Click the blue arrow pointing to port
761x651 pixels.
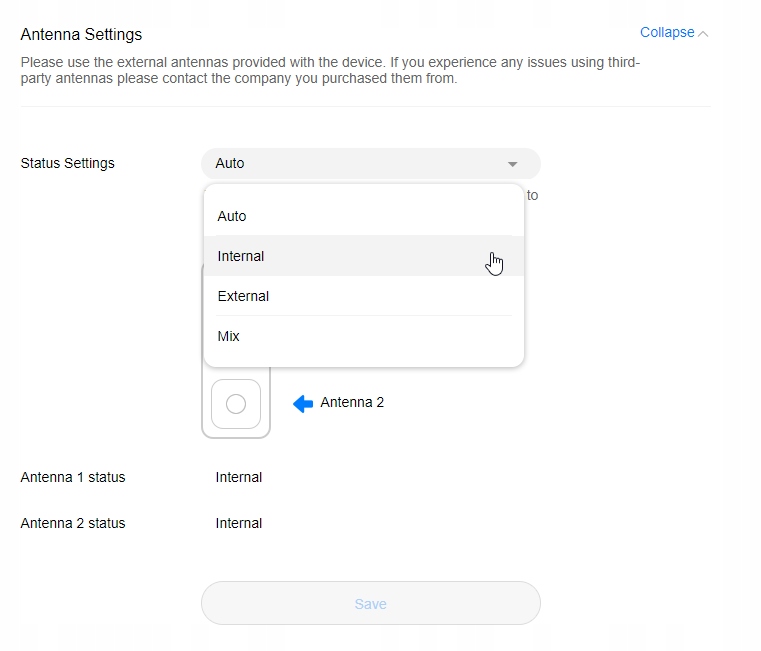point(303,404)
